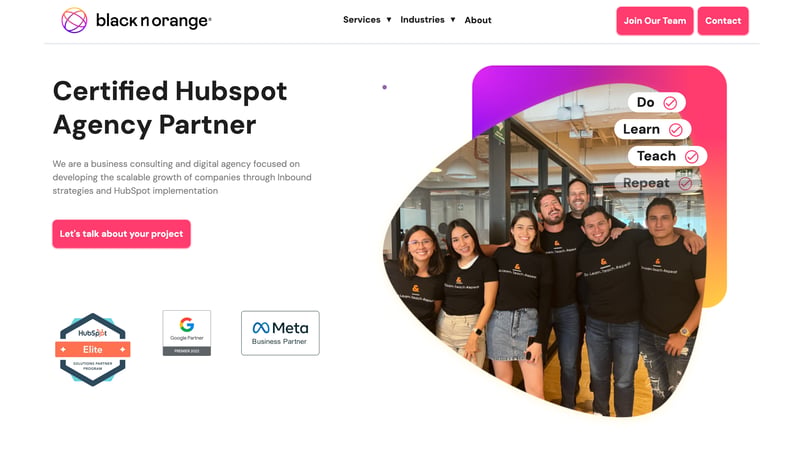This screenshot has height=449, width=800.
Task: Open the Services menu item
Action: 362,20
